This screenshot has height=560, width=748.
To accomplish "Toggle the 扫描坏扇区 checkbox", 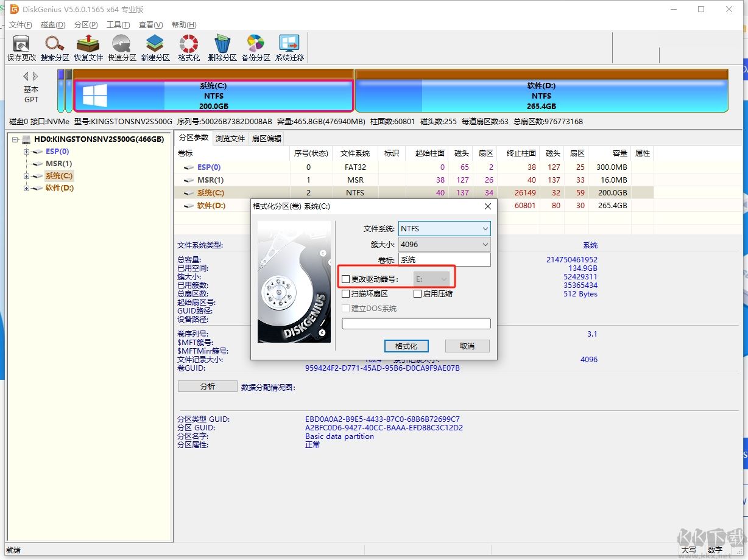I will [346, 294].
